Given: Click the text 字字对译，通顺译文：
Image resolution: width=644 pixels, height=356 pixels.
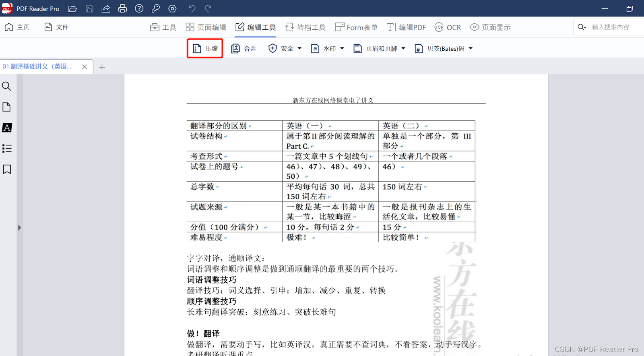Looking at the screenshot, I should [x=226, y=259].
